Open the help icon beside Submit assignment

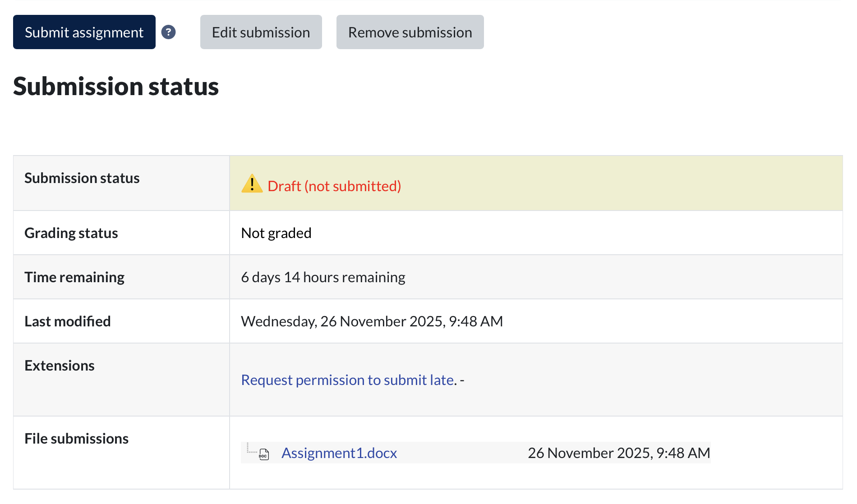point(168,32)
